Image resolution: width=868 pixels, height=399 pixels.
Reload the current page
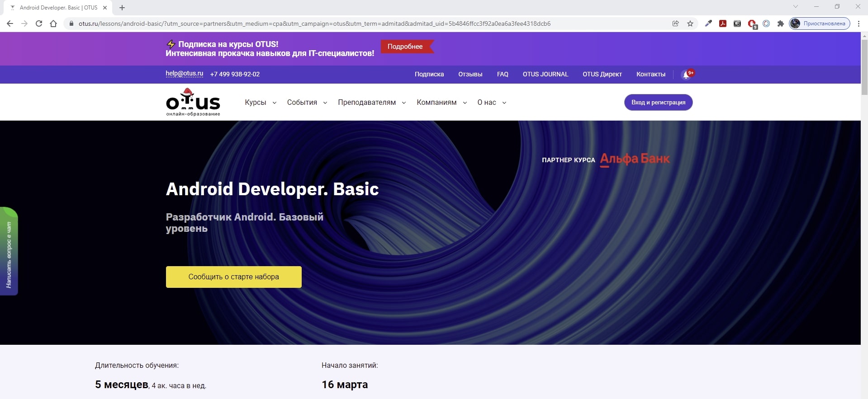(x=39, y=23)
